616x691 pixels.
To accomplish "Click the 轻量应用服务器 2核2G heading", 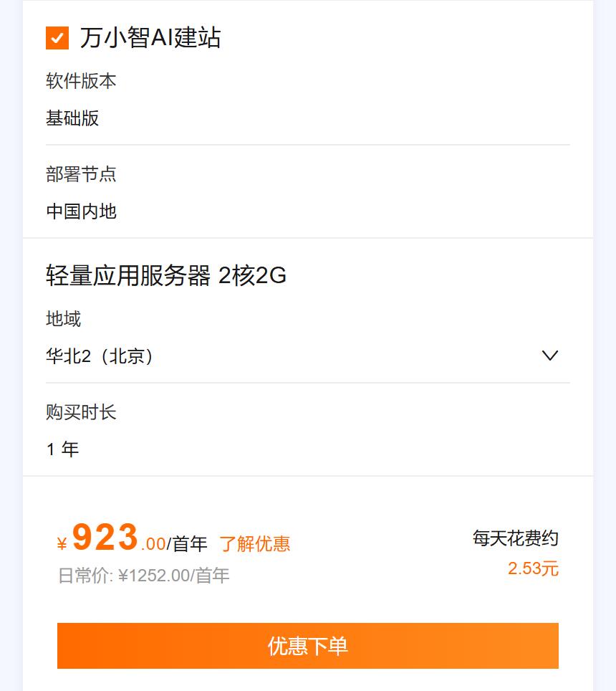I will [166, 275].
